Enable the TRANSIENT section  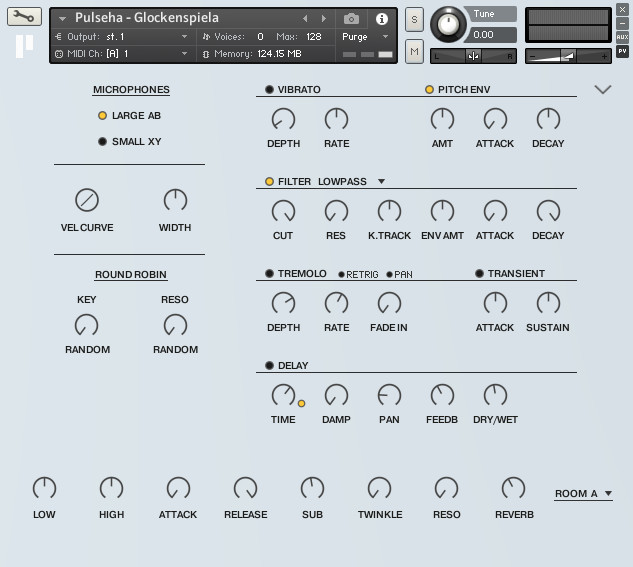pyautogui.click(x=479, y=274)
